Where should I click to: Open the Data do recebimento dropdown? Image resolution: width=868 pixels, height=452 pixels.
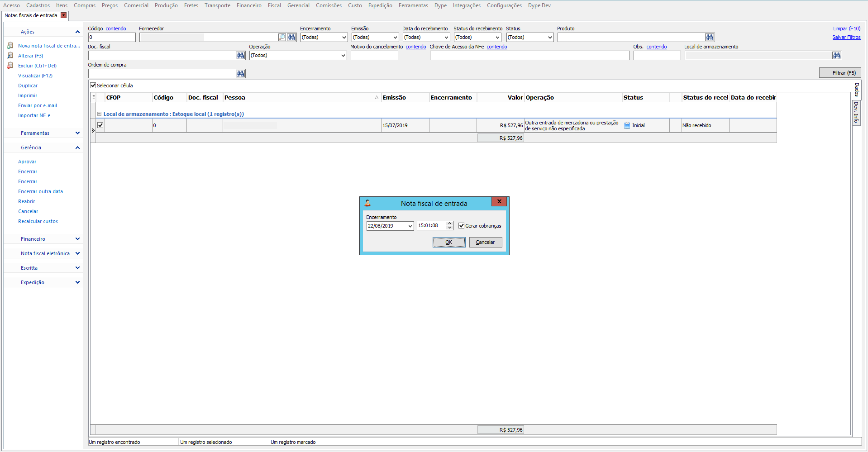point(446,38)
